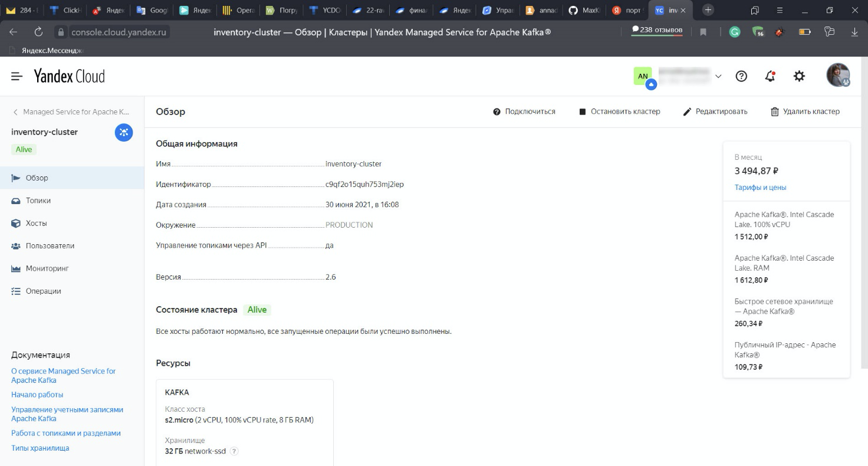Click the Grammarly extension icon

point(734,32)
